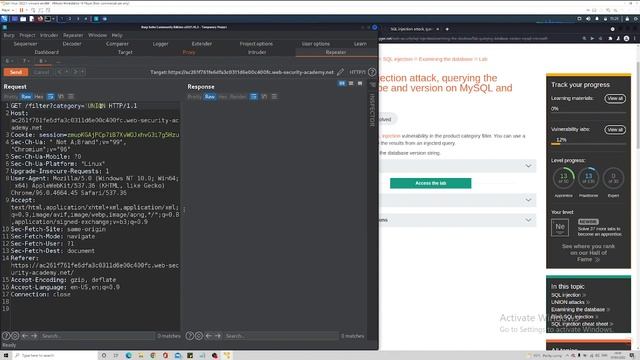640x360 pixels.
Task: Select the combined tabs layout icon
Action: (x=360, y=83)
